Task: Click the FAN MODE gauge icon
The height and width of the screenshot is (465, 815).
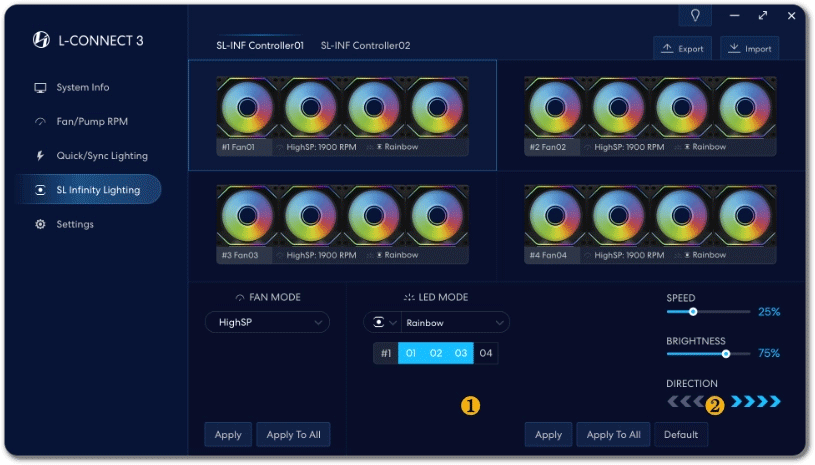Action: [x=240, y=298]
